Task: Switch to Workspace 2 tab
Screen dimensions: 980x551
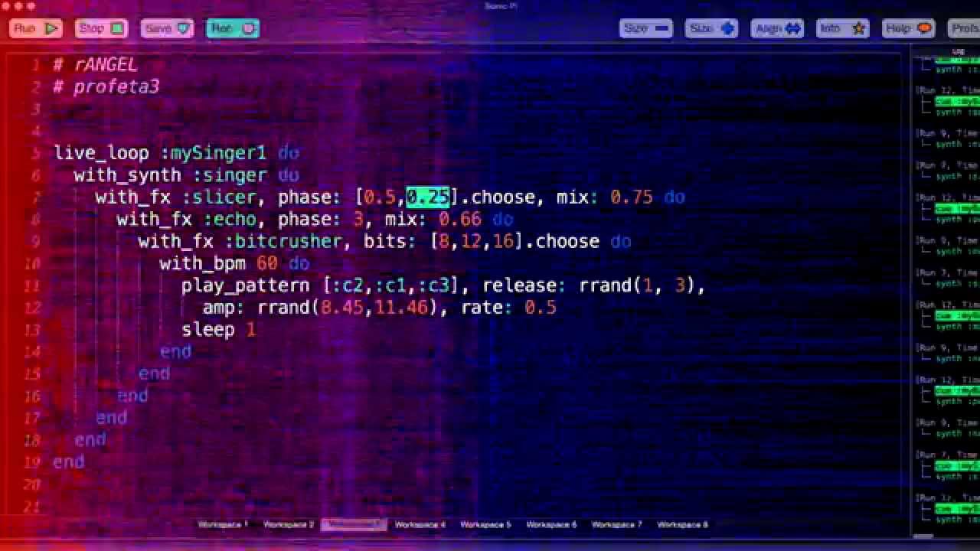Action: point(289,525)
